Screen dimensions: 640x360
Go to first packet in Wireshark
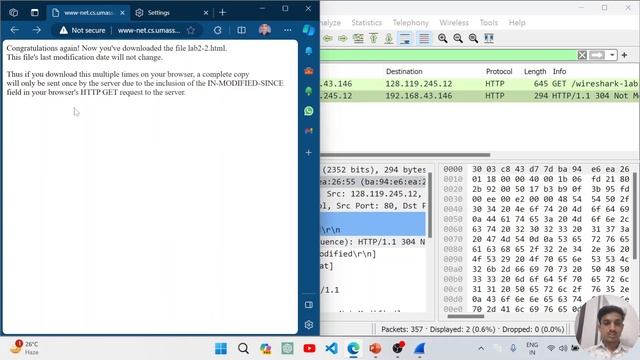point(373,38)
